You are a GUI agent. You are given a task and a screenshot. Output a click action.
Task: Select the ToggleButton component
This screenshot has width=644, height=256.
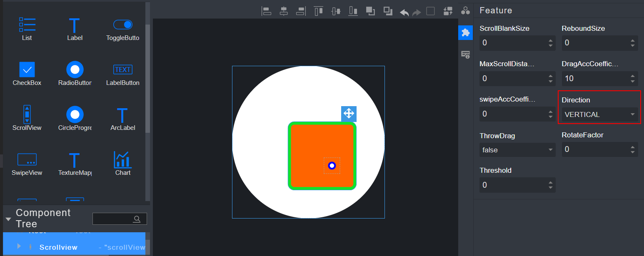(x=123, y=29)
